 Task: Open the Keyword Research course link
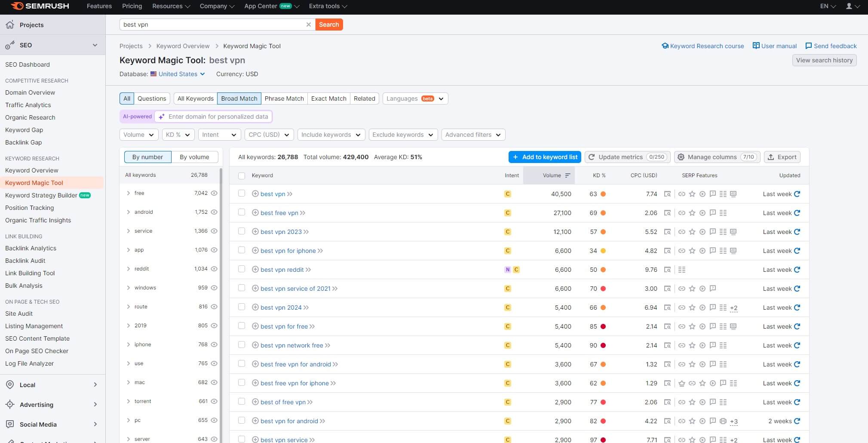[x=702, y=46]
